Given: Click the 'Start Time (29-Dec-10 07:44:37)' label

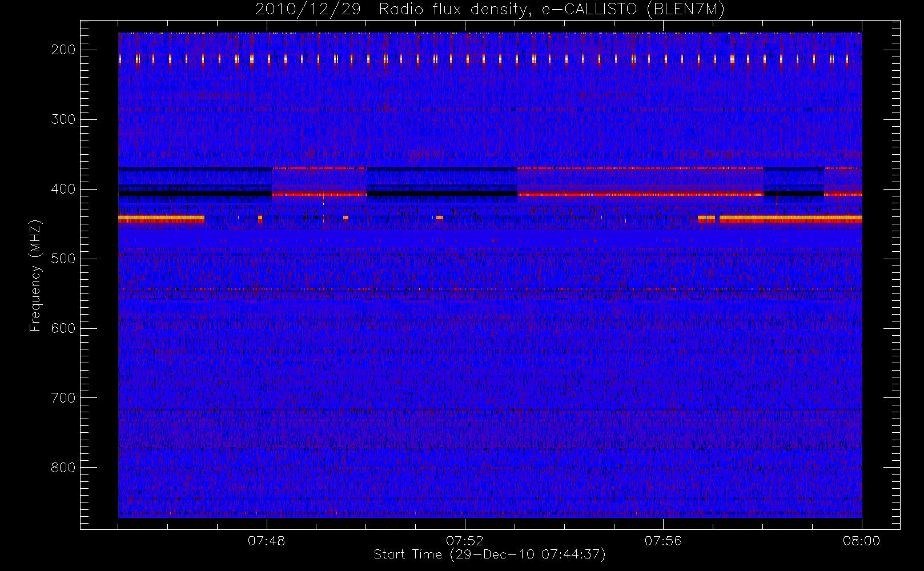Looking at the screenshot, I should (489, 554).
